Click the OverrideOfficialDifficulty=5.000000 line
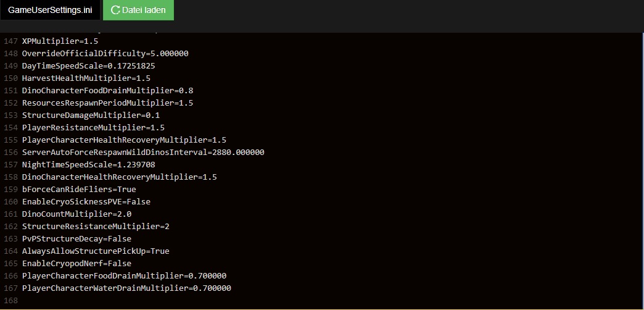644x310 pixels. click(x=105, y=54)
